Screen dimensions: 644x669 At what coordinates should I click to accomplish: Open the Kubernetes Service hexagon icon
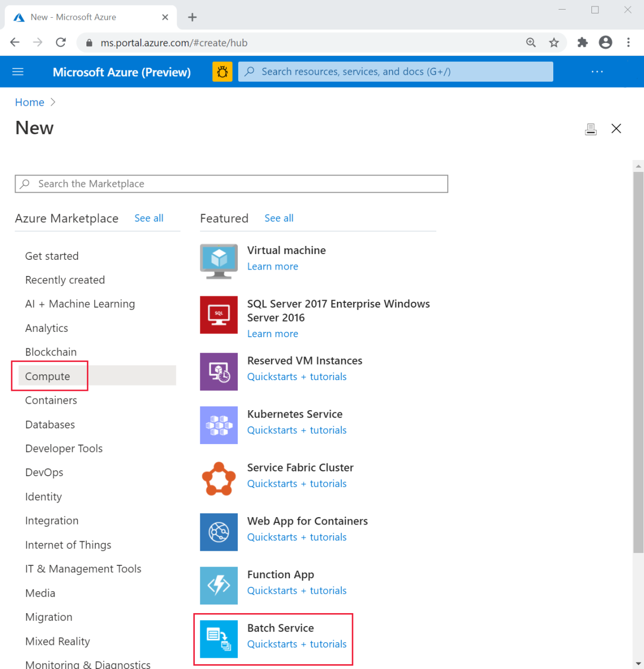218,425
